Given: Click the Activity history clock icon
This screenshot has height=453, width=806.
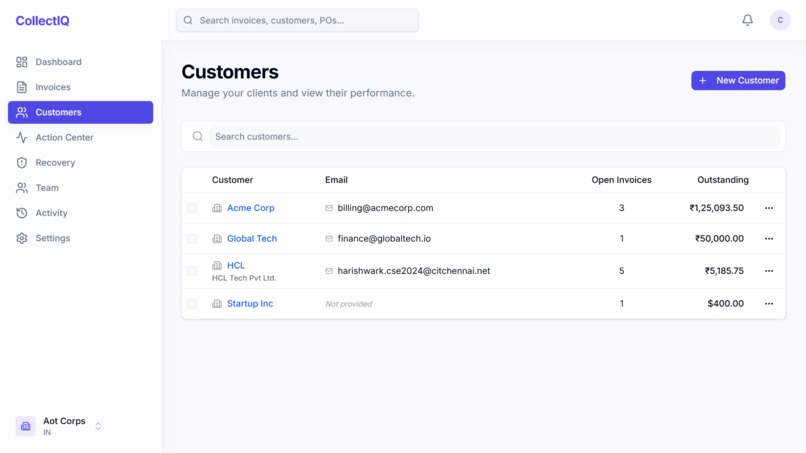Looking at the screenshot, I should (x=22, y=213).
